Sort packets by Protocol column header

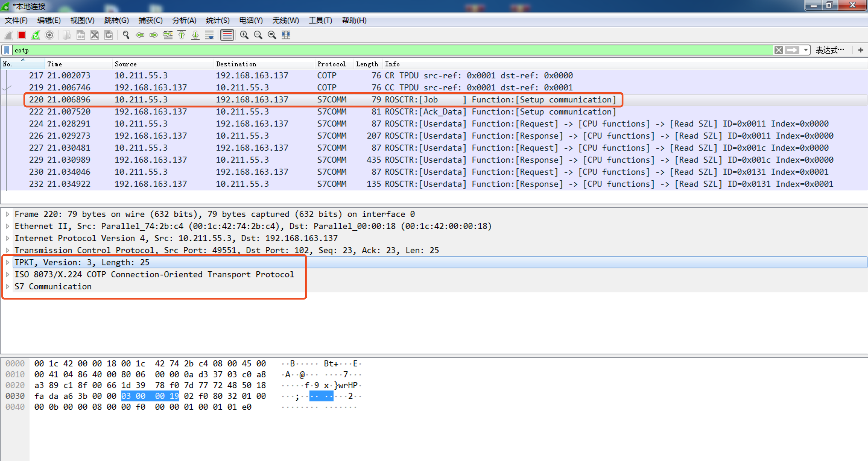tap(331, 64)
